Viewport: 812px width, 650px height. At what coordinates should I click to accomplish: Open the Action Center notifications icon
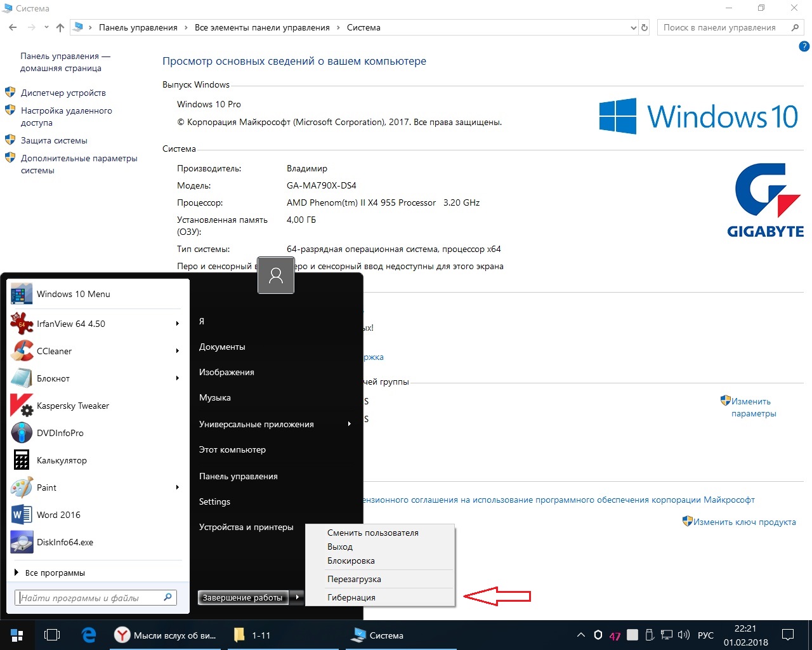(x=788, y=635)
